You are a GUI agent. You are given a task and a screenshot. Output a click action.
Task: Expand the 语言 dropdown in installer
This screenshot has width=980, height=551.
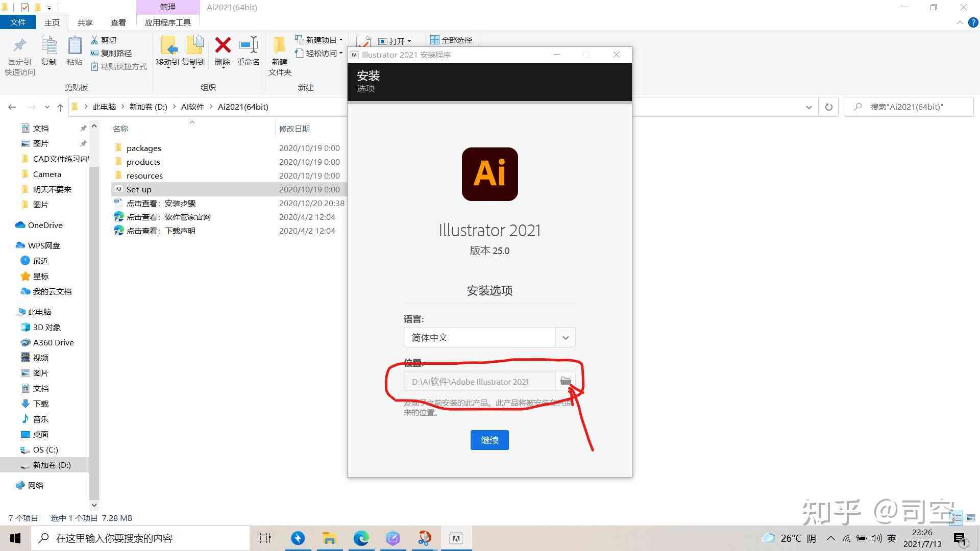[566, 337]
